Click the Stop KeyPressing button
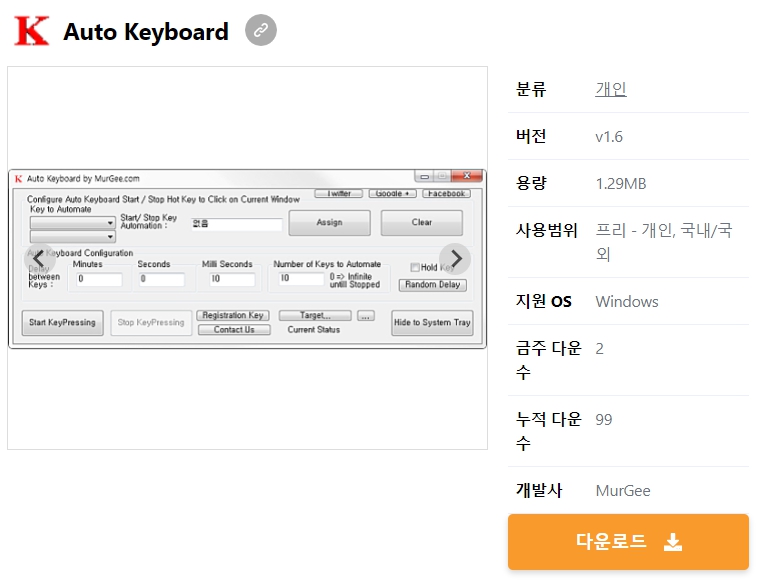 pyautogui.click(x=151, y=322)
